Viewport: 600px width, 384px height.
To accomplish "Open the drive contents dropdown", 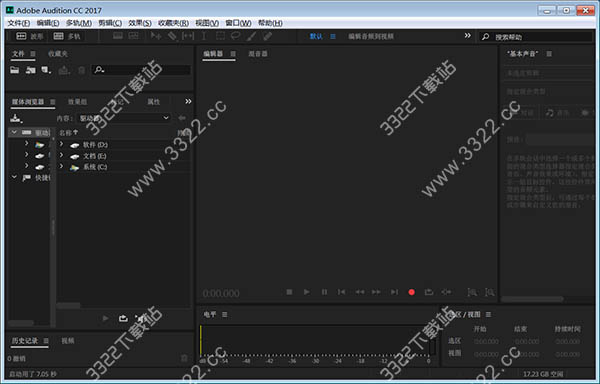I will (x=124, y=118).
